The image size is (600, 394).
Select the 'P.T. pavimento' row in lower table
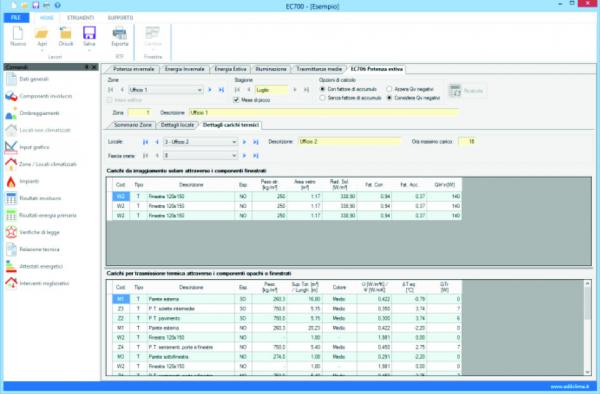tap(287, 318)
